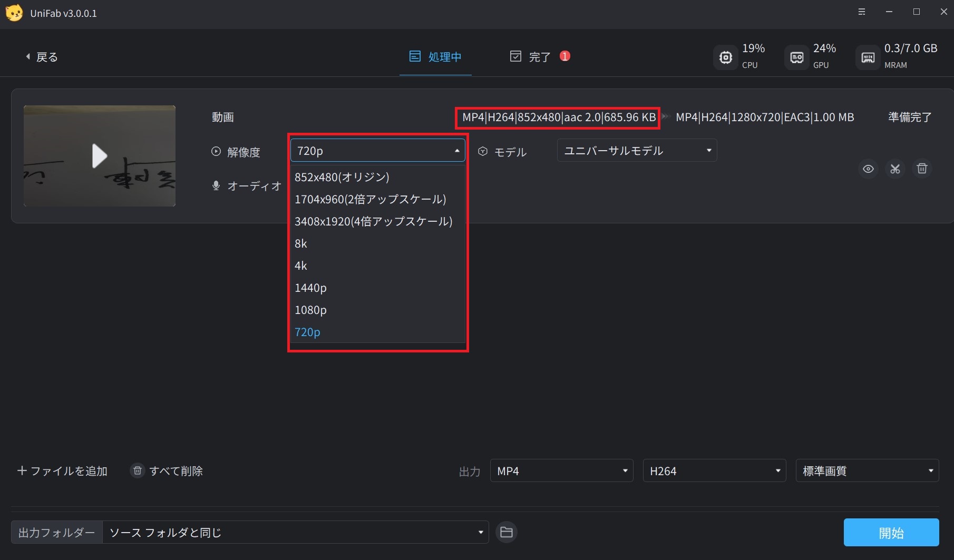Preview video with the eye icon
Screen dimensions: 954x560
pyautogui.click(x=868, y=169)
